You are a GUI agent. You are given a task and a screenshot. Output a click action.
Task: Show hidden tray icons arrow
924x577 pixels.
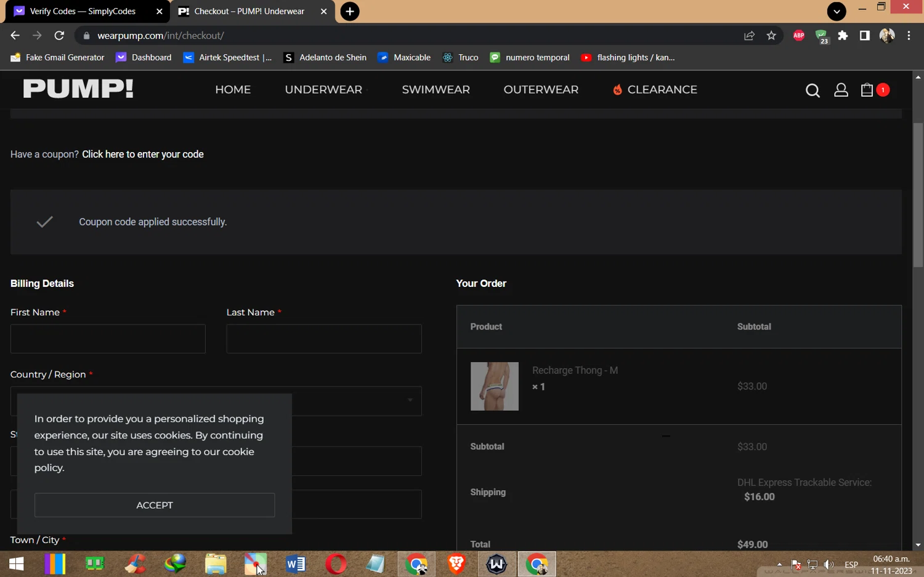click(780, 565)
